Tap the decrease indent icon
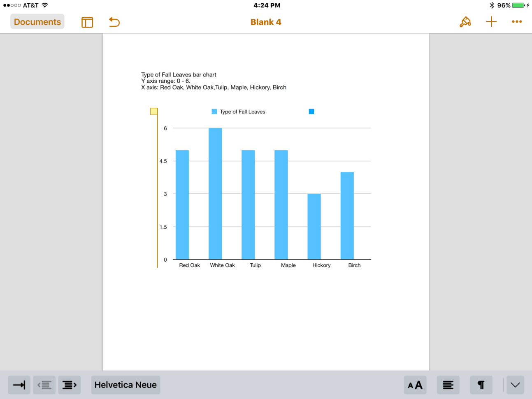 pyautogui.click(x=44, y=385)
